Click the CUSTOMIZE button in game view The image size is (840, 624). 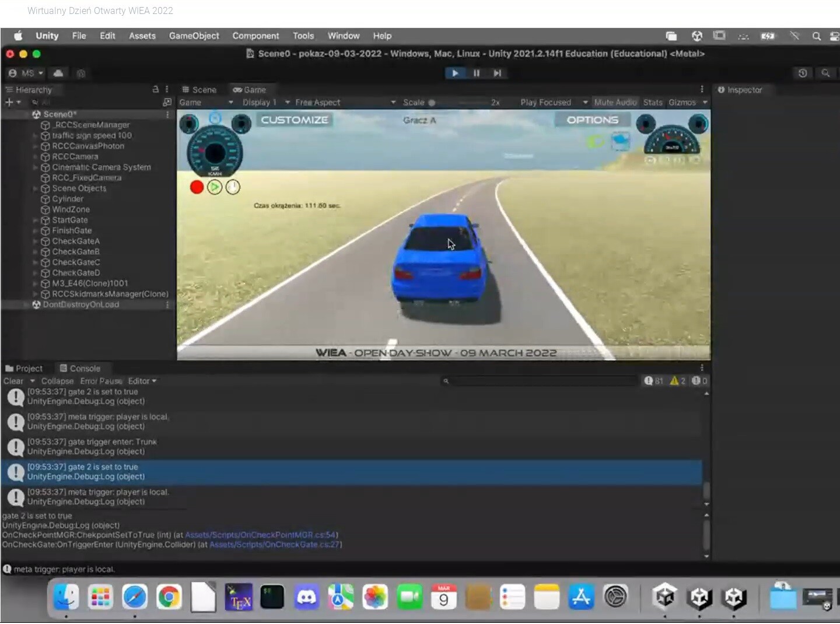295,120
